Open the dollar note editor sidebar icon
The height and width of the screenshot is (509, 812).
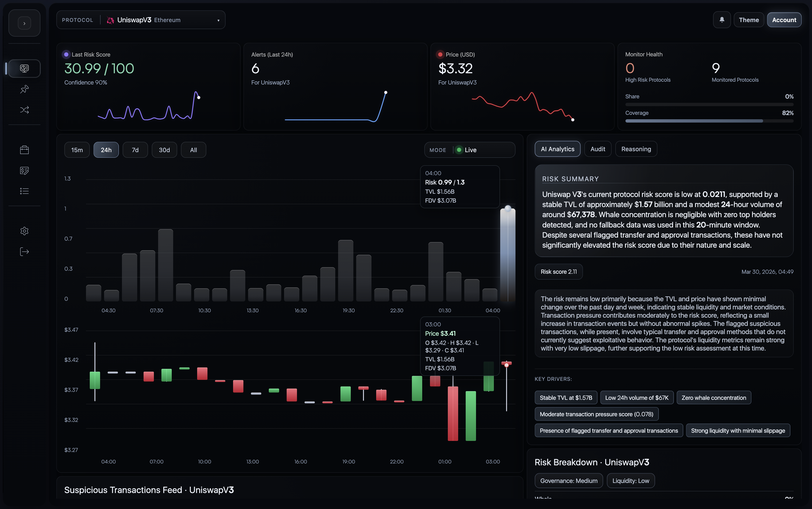coord(24,171)
